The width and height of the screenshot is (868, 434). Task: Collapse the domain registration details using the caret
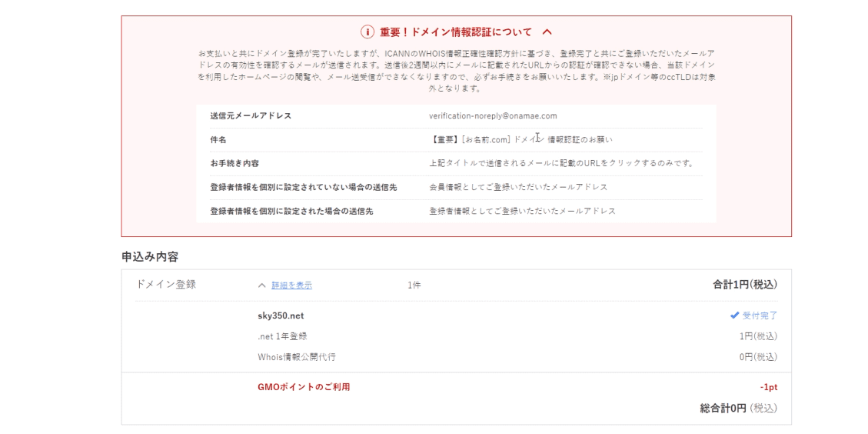pos(261,285)
